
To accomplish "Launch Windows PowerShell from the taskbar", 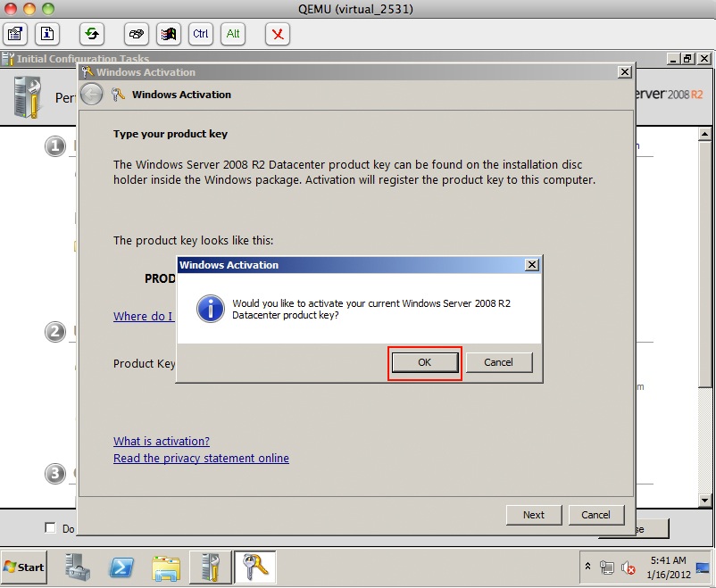I will (121, 567).
